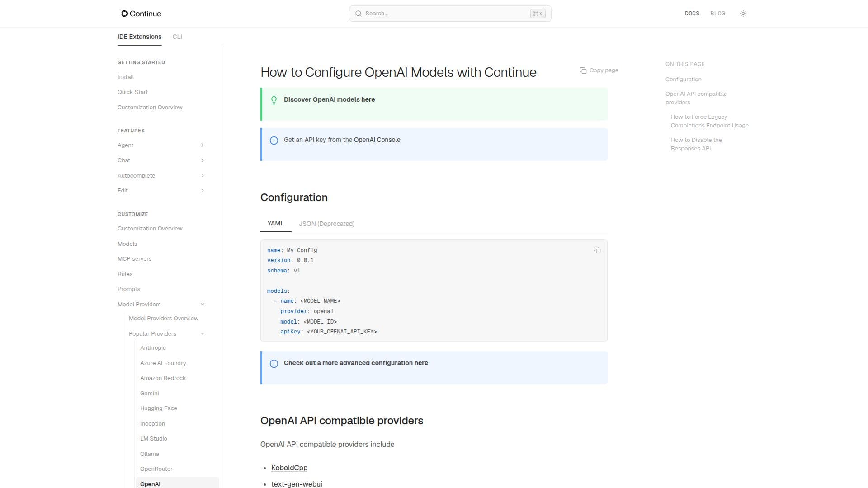Viewport: 868px width, 488px height.
Task: Open the KoboldCpp provider link
Action: [x=289, y=468]
